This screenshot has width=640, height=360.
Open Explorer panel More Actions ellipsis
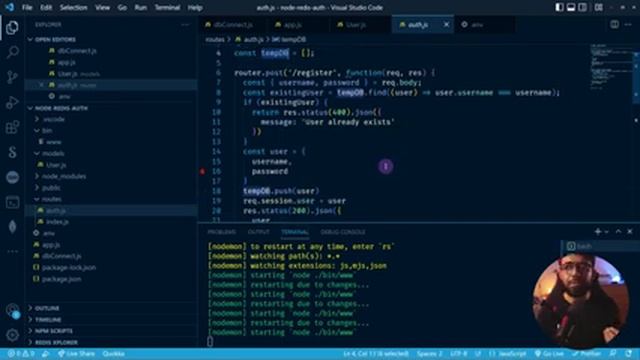point(185,24)
